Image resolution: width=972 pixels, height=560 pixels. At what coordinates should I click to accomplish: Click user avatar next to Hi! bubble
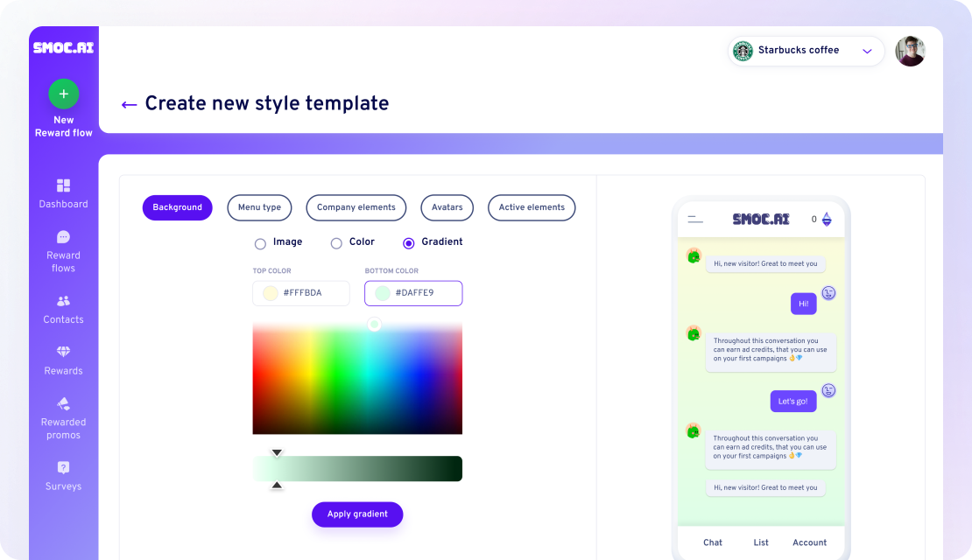(x=828, y=293)
